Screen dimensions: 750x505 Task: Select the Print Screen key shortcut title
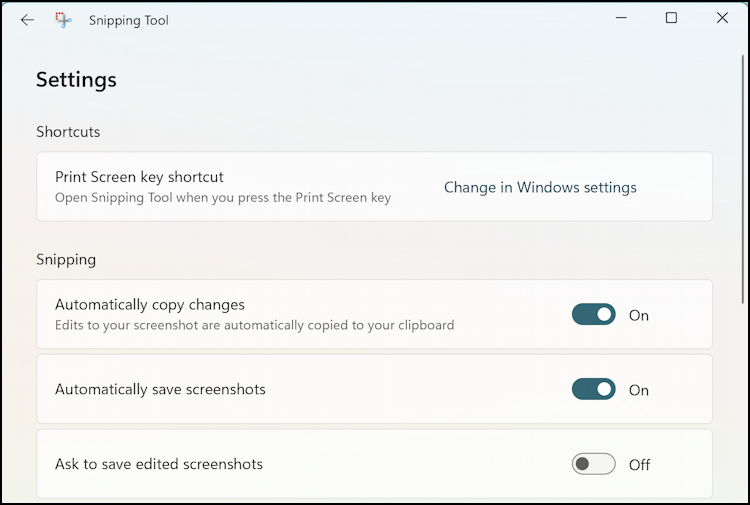click(139, 177)
